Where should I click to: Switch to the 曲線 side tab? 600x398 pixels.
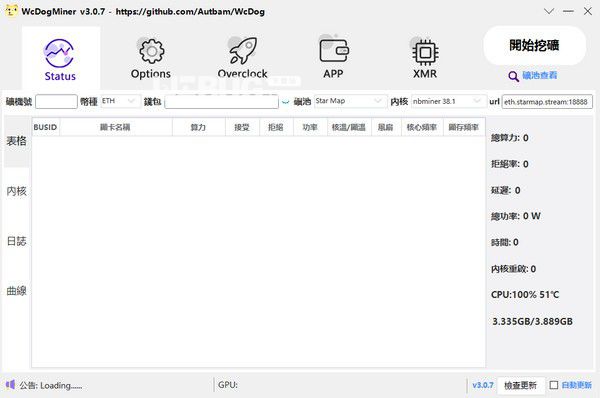click(x=16, y=291)
